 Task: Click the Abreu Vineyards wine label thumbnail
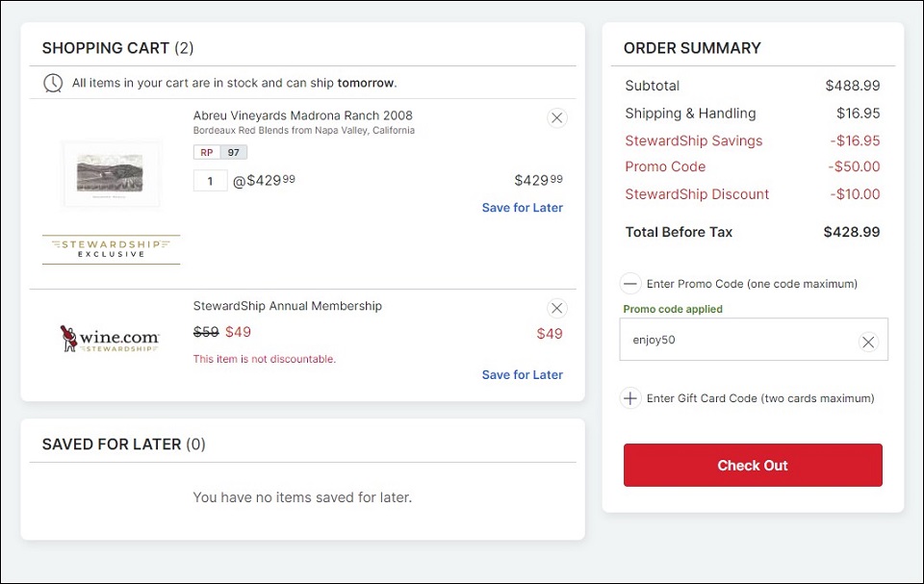[111, 174]
